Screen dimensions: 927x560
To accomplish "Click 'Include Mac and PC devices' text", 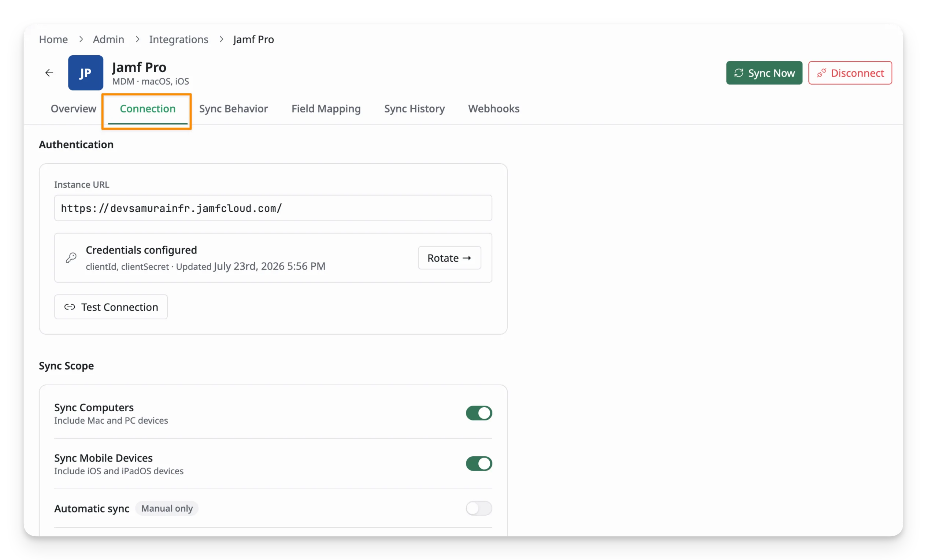I will [111, 420].
